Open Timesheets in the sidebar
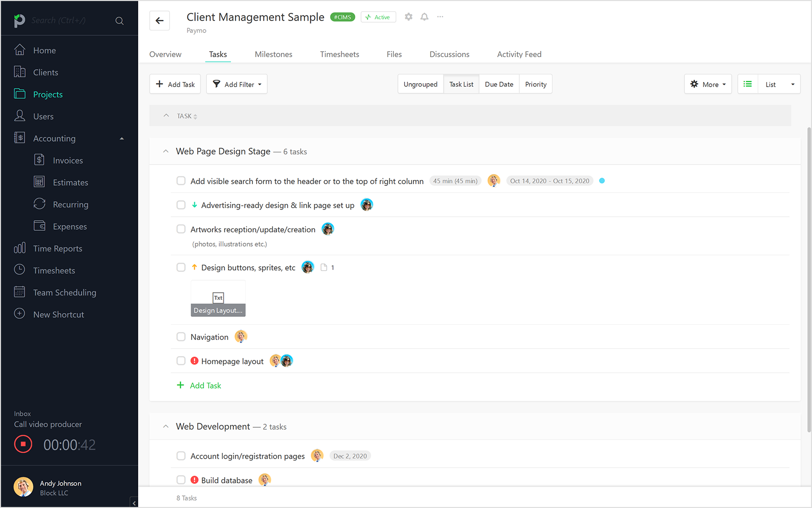This screenshot has height=508, width=812. [x=54, y=270]
